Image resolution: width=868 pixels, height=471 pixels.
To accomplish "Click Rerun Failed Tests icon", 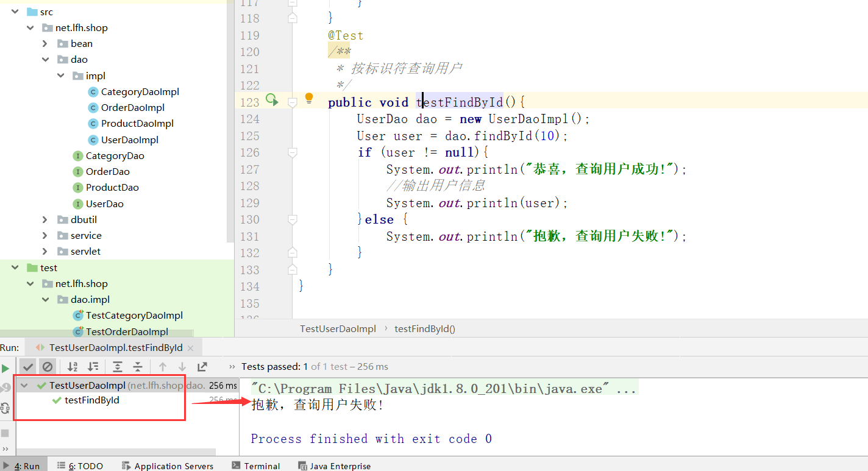I will tap(5, 388).
